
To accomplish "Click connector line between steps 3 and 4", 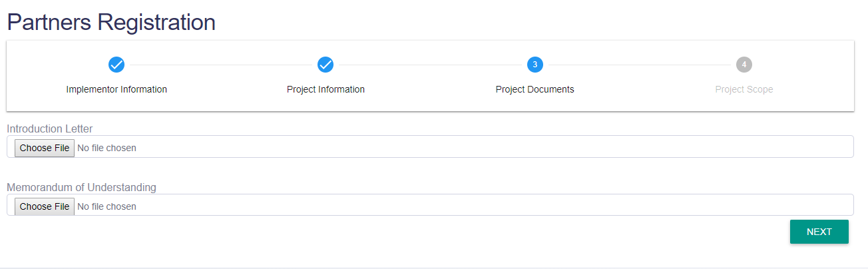I will click(640, 65).
